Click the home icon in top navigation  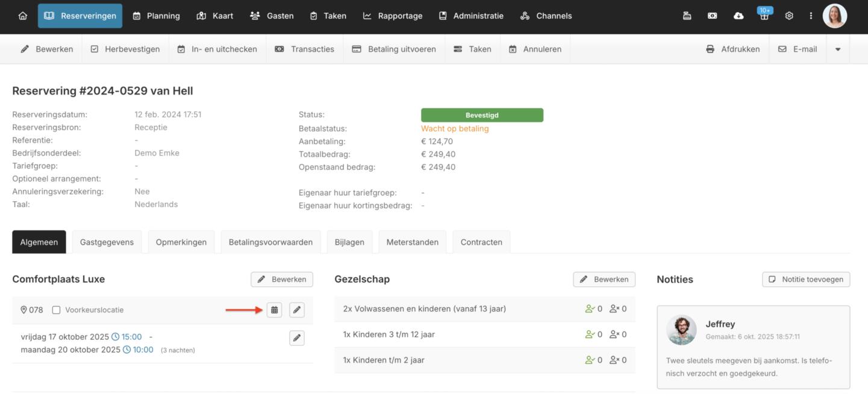[23, 16]
